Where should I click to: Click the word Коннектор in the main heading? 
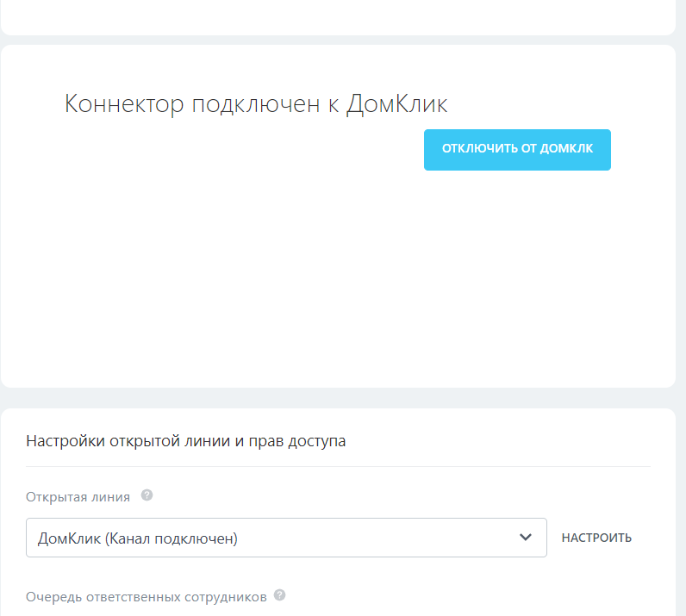click(x=124, y=104)
